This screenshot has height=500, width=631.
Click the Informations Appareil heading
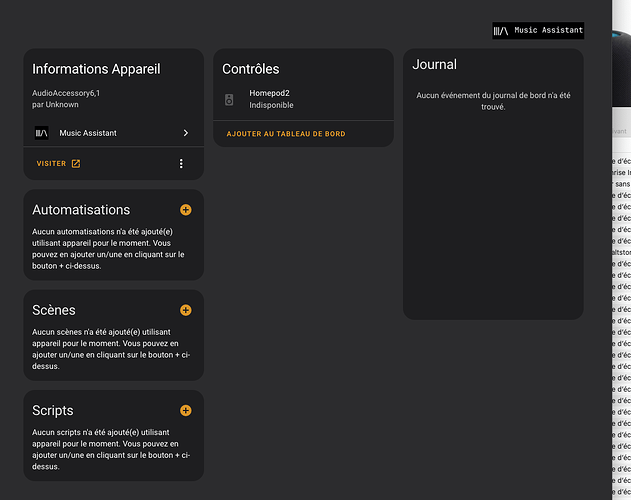(96, 69)
